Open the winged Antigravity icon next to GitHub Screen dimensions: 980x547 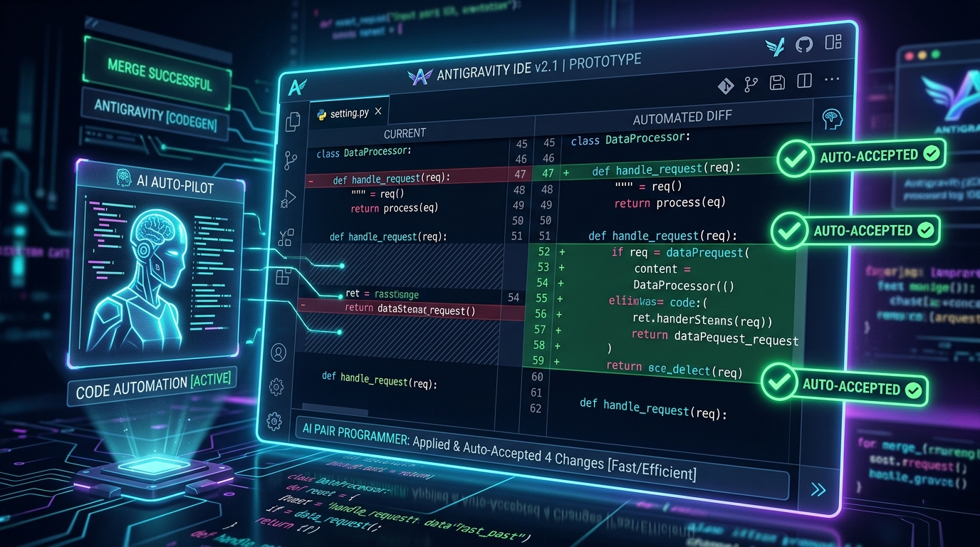775,48
